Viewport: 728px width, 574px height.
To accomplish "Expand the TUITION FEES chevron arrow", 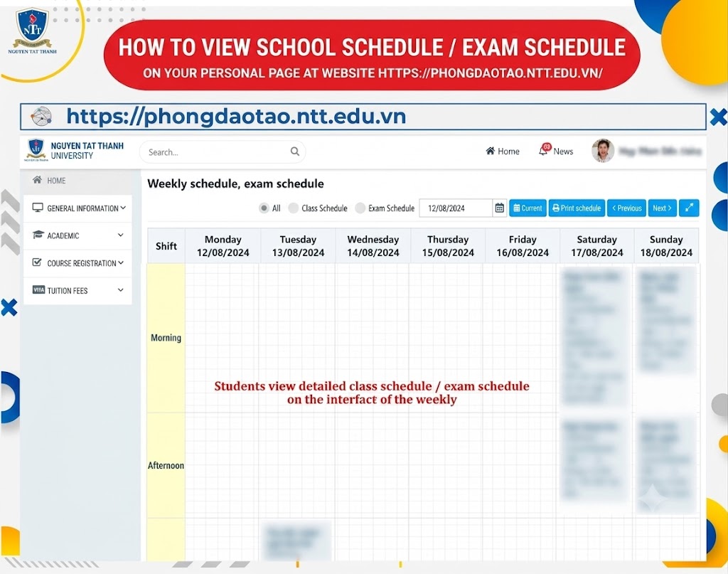I will [121, 289].
